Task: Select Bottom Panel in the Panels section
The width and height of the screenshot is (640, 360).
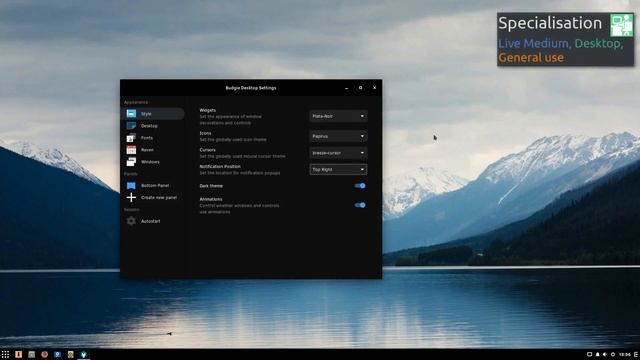Action: pos(152,185)
